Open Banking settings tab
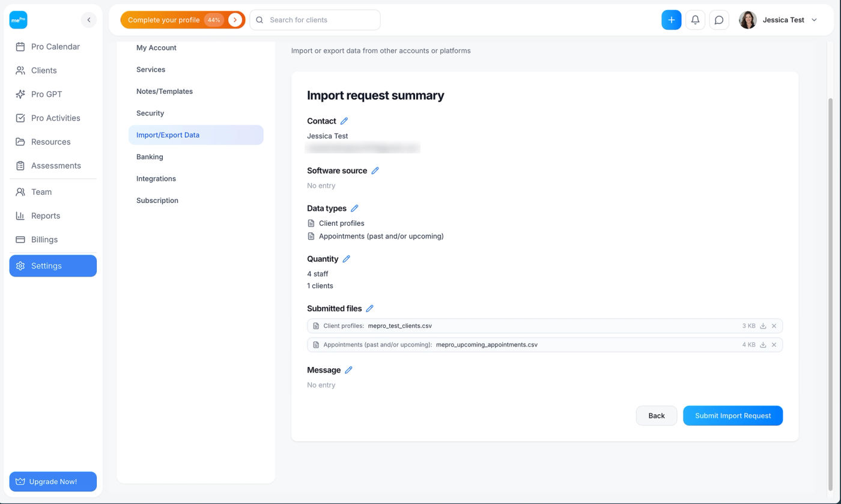Screen dimensions: 841x504 [196, 157]
